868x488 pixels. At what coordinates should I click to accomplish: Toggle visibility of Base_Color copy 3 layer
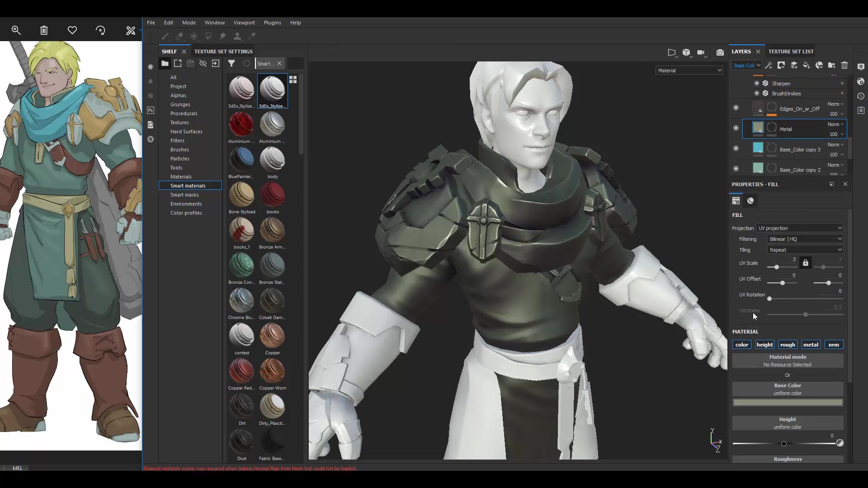pyautogui.click(x=736, y=148)
